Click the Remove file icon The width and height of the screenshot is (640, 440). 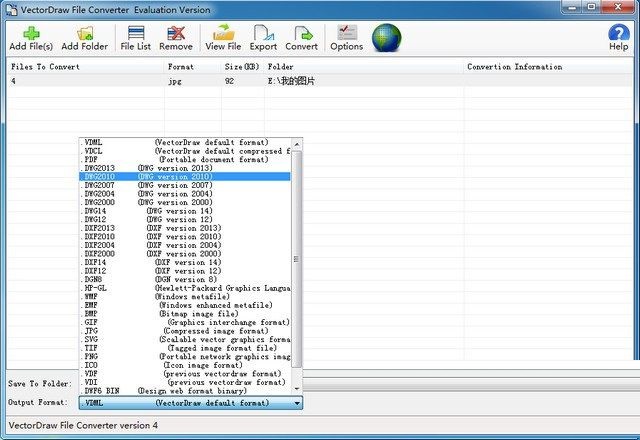176,33
